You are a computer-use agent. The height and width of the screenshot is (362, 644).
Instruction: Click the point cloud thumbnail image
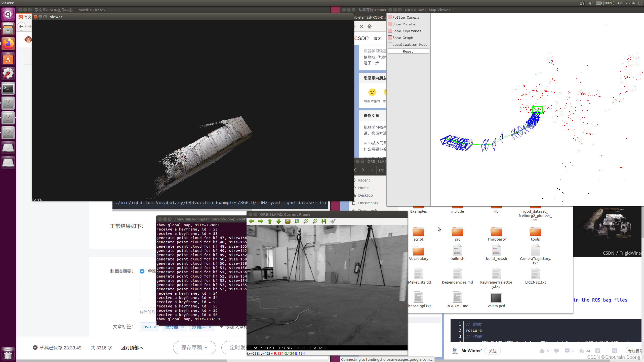607,231
